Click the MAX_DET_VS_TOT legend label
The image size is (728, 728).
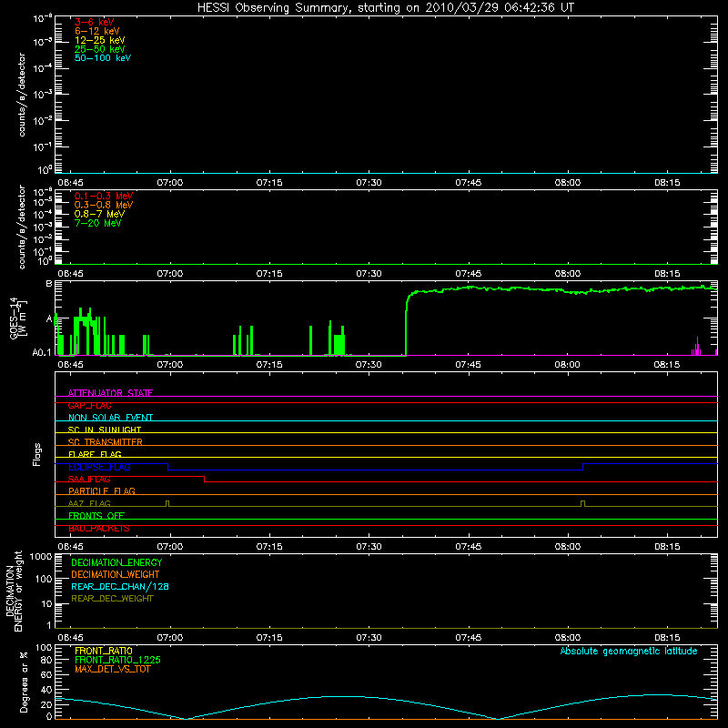112,669
